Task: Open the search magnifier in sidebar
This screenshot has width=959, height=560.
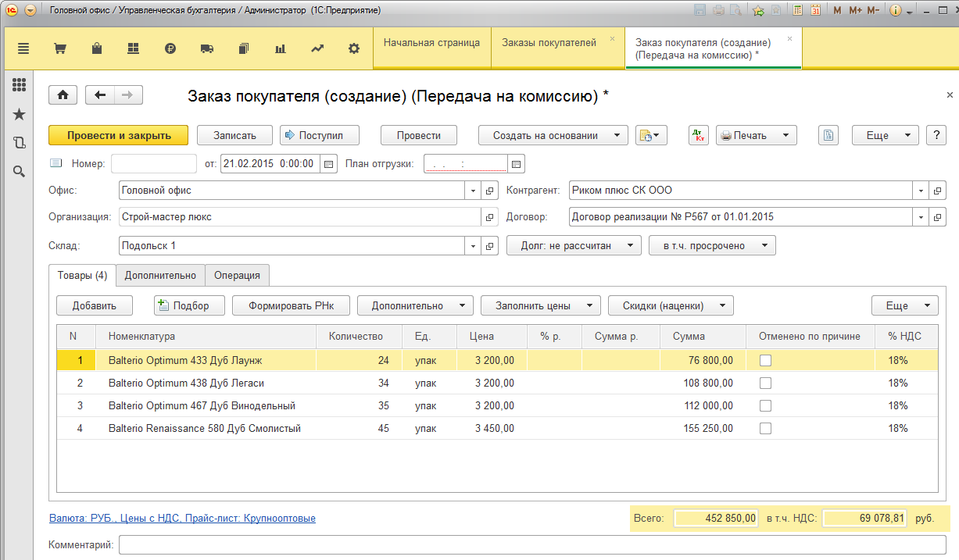Action: point(20,171)
